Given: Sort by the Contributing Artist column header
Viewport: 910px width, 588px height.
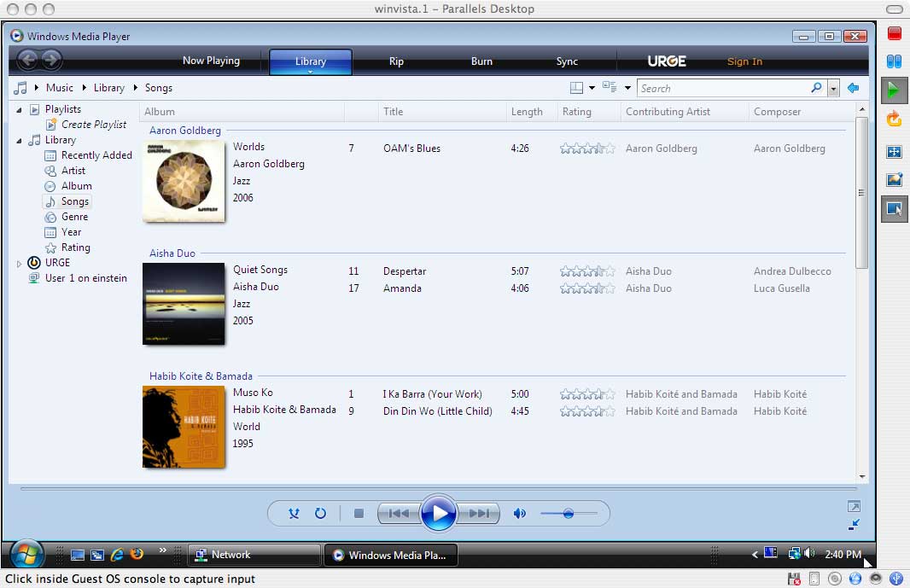Looking at the screenshot, I should (x=668, y=112).
